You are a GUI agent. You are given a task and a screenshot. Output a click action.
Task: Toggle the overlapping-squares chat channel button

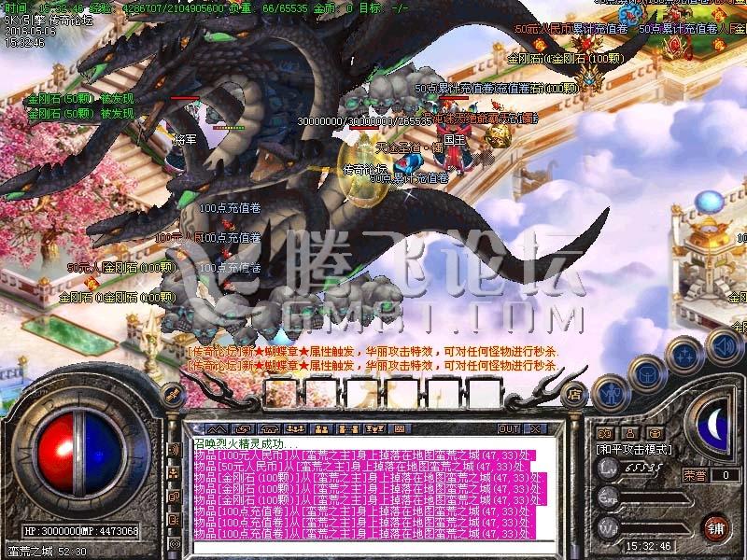[x=174, y=497]
